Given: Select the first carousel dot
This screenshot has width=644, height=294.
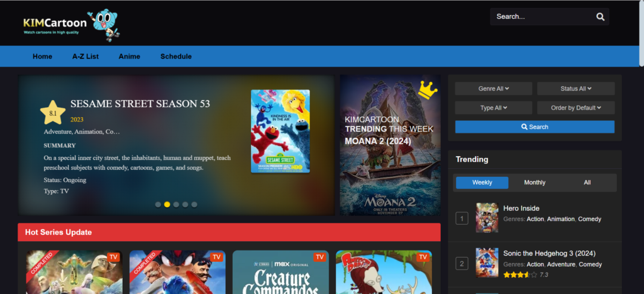Looking at the screenshot, I should 158,205.
